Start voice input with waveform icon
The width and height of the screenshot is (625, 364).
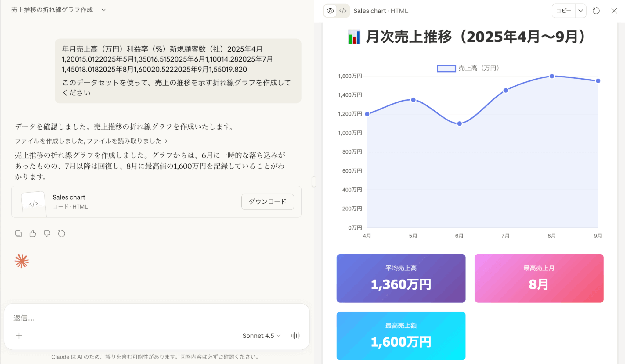[295, 336]
